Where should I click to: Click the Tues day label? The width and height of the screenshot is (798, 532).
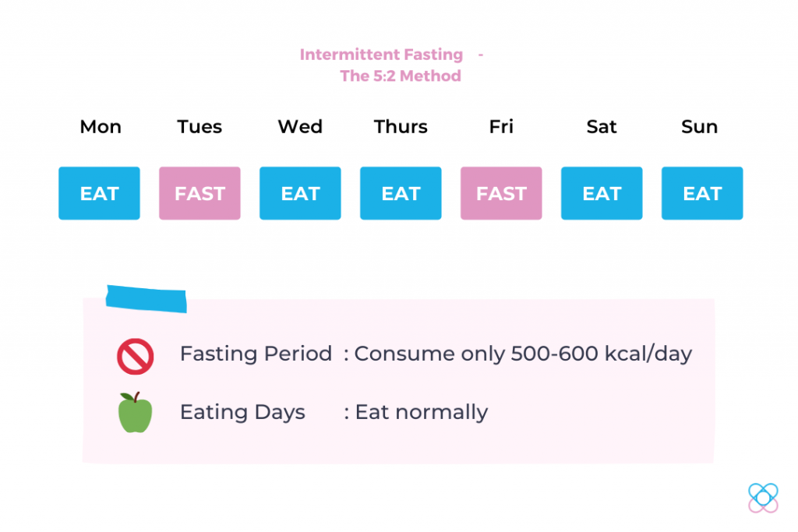[199, 127]
